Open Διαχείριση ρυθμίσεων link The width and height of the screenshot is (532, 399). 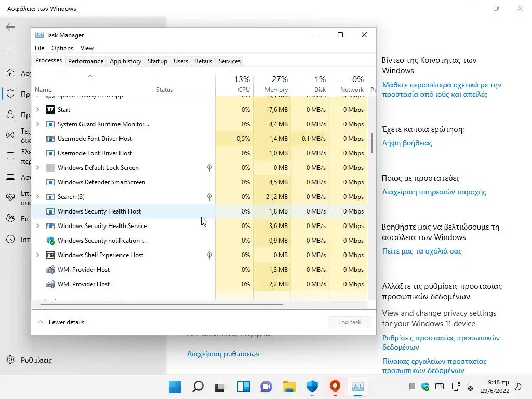(x=223, y=354)
